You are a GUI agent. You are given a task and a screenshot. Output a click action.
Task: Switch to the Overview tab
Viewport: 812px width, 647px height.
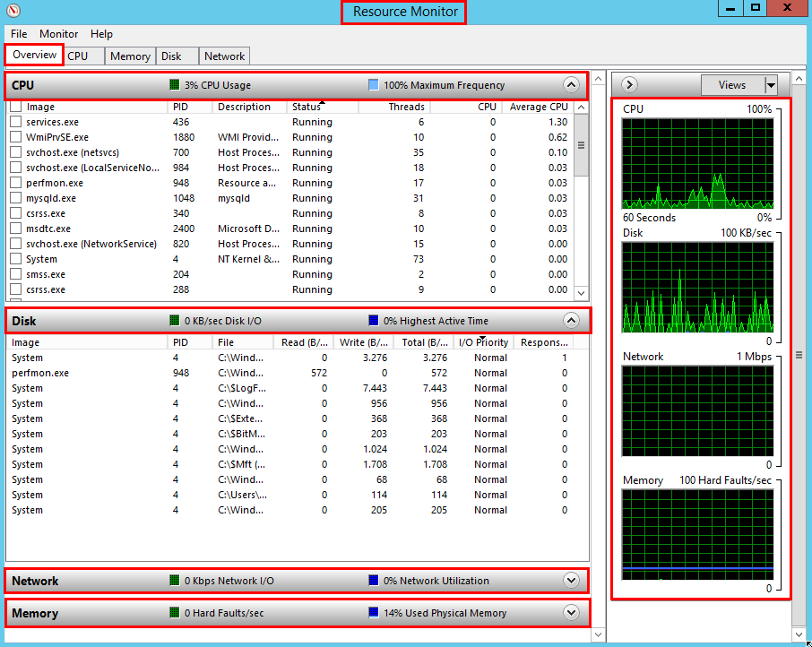34,55
